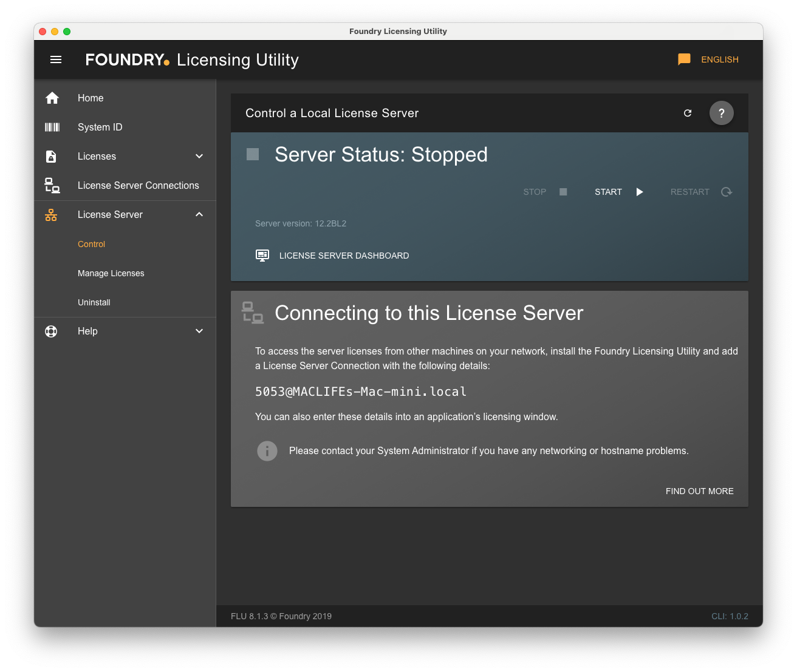This screenshot has width=797, height=672.
Task: Collapse the License Server section chevron
Action: [x=199, y=215]
